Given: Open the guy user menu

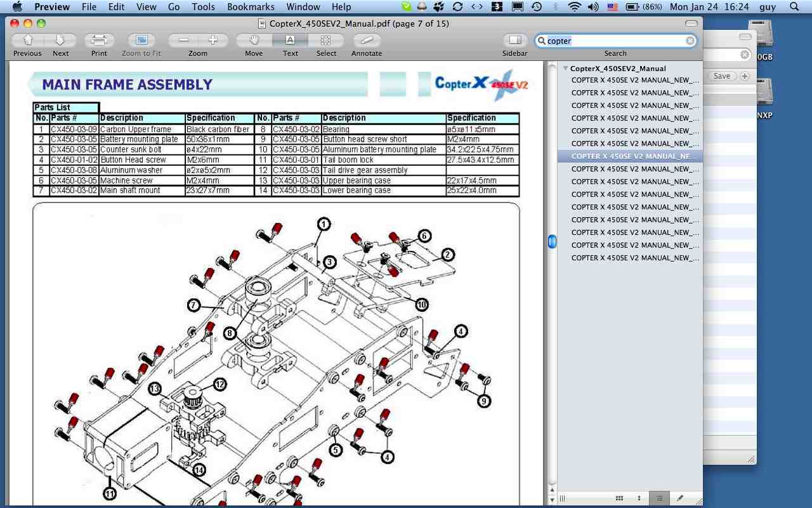Looking at the screenshot, I should coord(767,7).
